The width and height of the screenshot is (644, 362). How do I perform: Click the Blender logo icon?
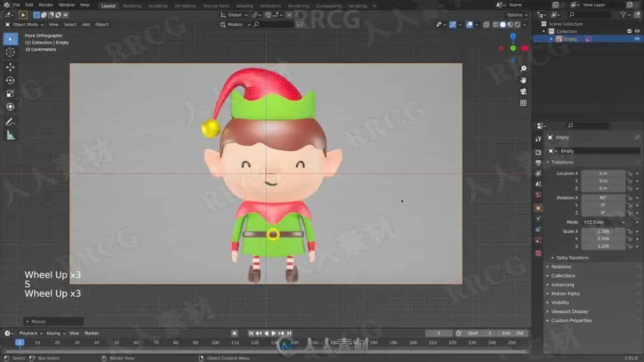(5, 5)
